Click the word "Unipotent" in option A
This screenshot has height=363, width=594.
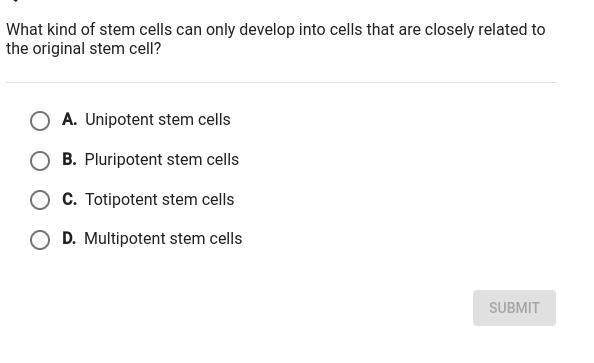pos(119,120)
